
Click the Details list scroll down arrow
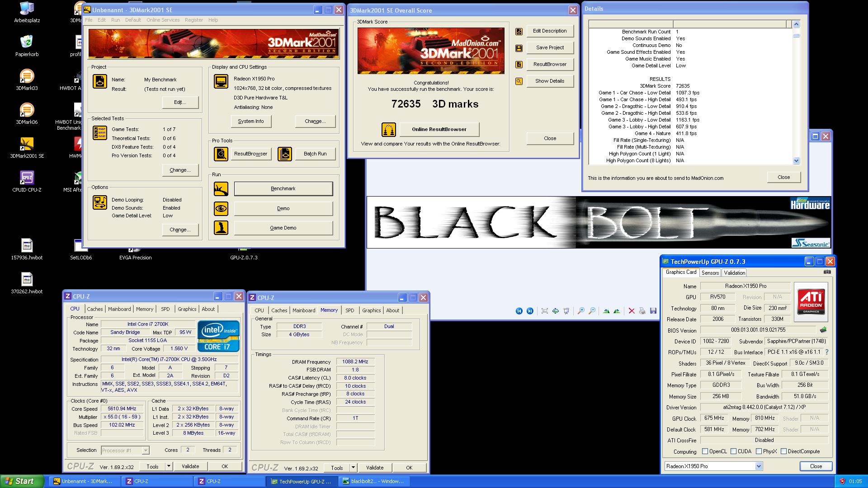(797, 160)
